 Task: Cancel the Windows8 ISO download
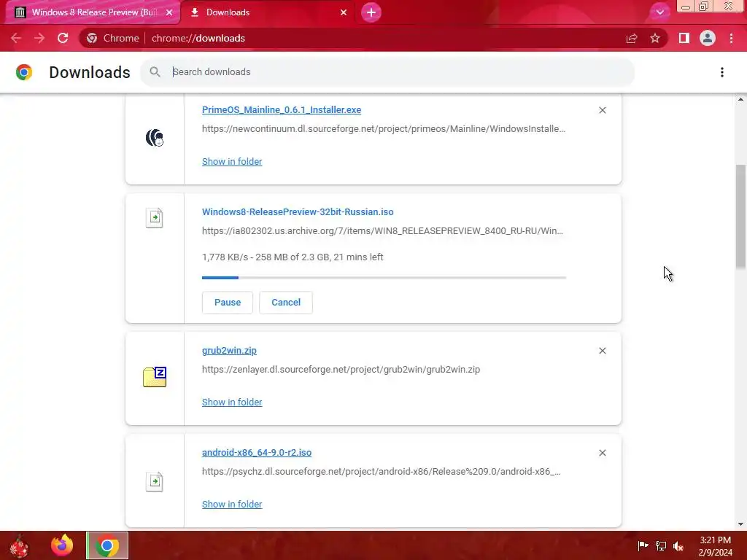pos(286,303)
